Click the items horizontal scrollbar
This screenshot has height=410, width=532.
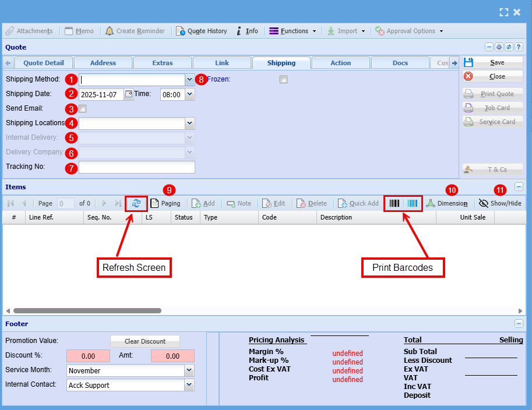click(87, 310)
